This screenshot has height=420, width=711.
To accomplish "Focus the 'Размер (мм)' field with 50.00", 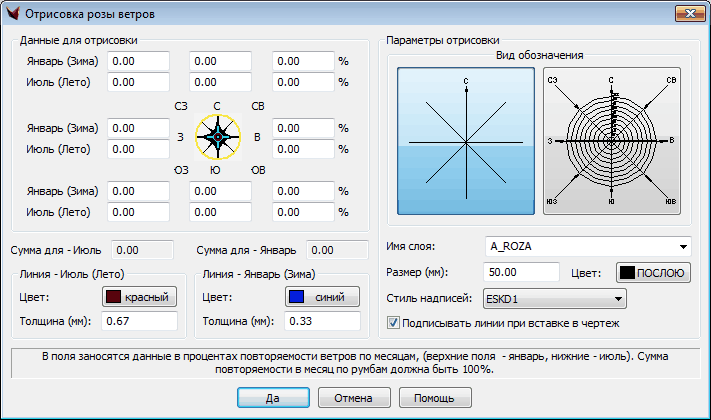I will (520, 272).
